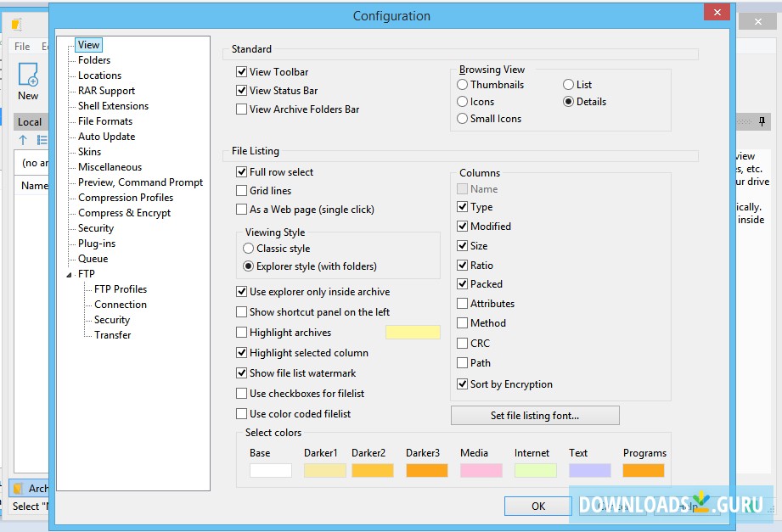The width and height of the screenshot is (782, 532).
Task: Click the pin icon in background window panel
Action: pyautogui.click(x=762, y=121)
